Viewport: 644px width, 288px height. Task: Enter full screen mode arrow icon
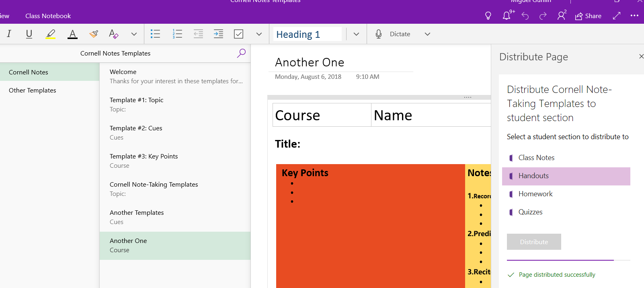coord(617,16)
